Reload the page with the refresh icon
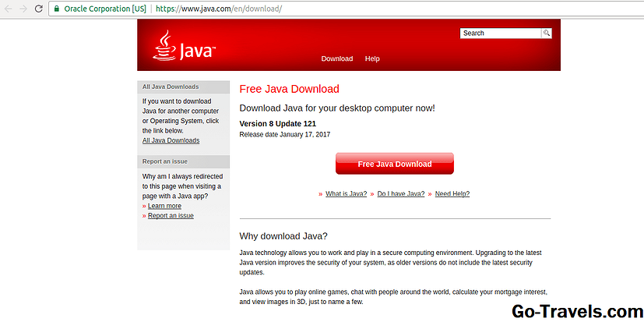Screen dimensions: 644x322 [x=39, y=9]
